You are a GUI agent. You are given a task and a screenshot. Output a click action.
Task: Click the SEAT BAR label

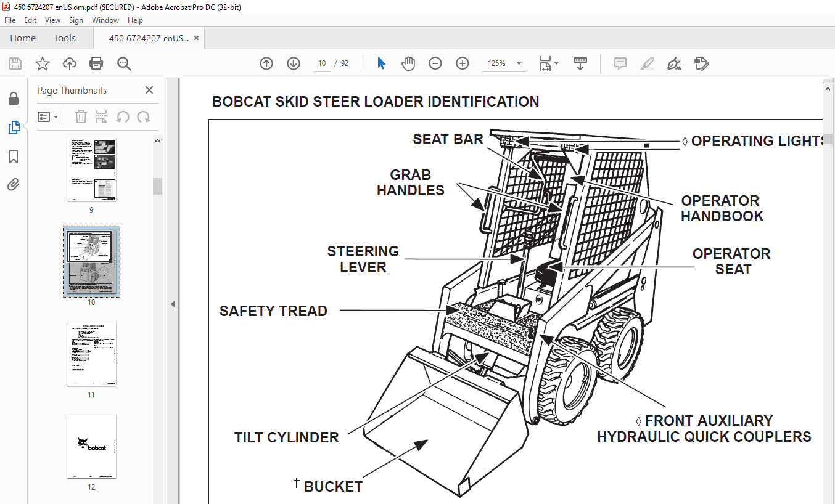tap(448, 139)
